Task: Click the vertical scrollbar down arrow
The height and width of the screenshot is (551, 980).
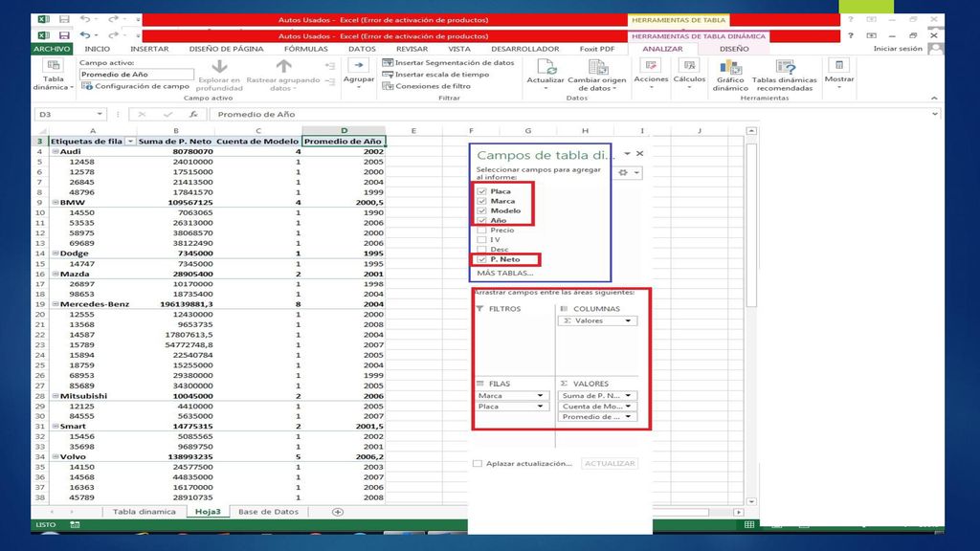Action: pyautogui.click(x=751, y=501)
